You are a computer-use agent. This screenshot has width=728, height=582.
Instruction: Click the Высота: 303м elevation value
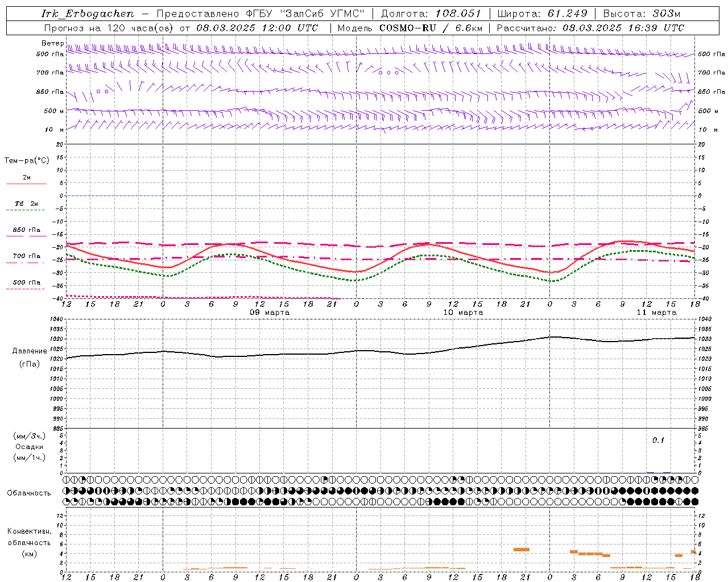click(x=642, y=14)
